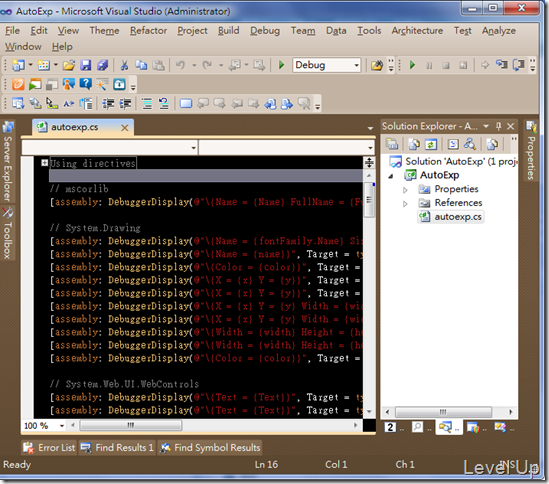Screen dimensions: 549x484
Task: Refresh the Solution Explorer
Action: click(431, 144)
